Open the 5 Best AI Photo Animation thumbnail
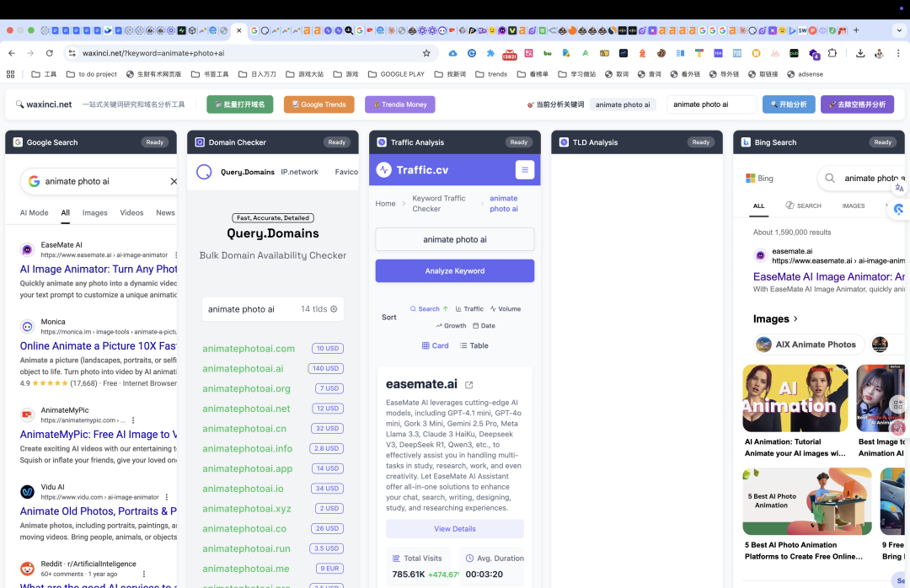The image size is (910, 588). (806, 501)
